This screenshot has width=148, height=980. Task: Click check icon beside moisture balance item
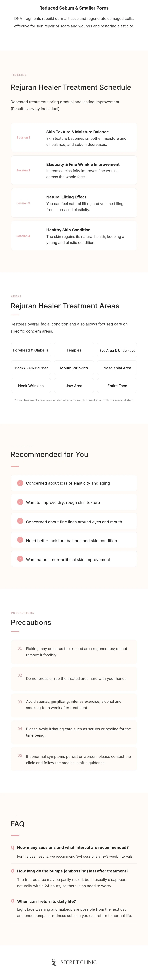[20, 540]
